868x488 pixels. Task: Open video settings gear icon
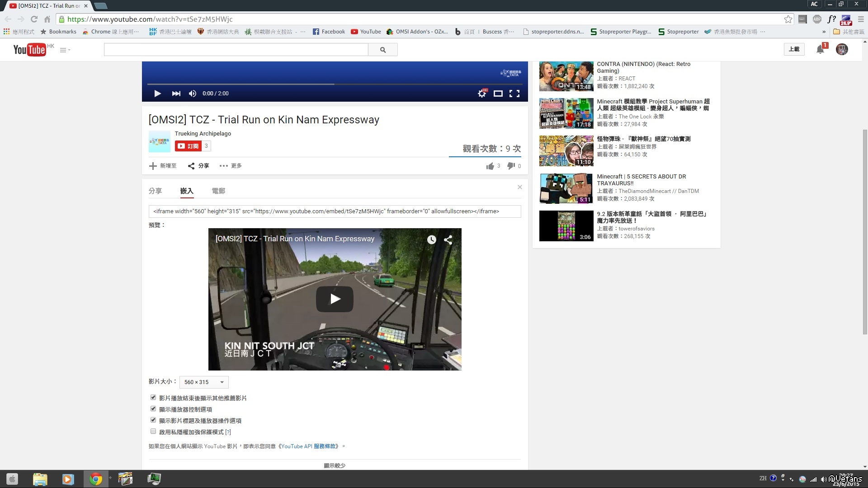point(482,94)
